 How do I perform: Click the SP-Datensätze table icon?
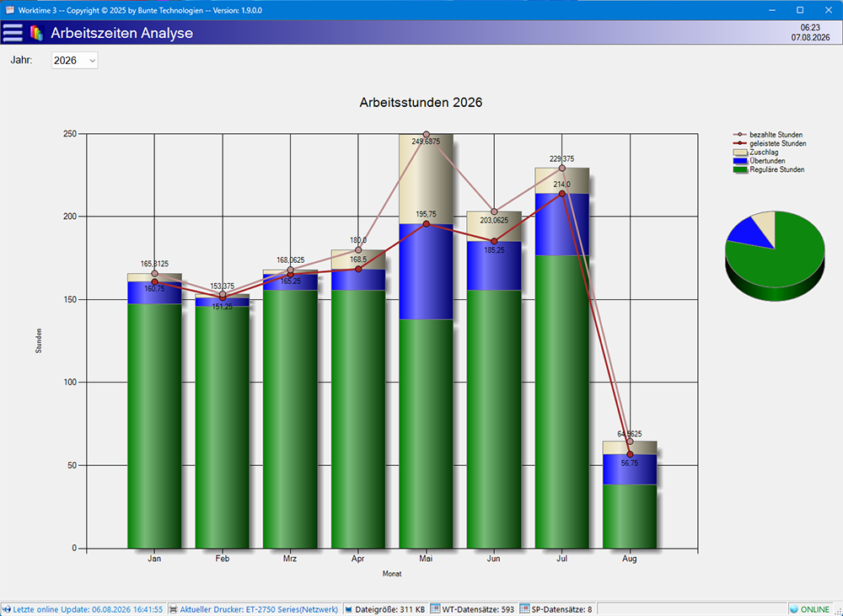pyautogui.click(x=524, y=609)
